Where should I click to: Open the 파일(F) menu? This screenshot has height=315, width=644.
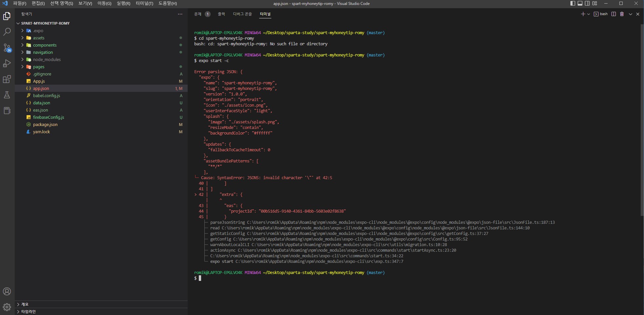coord(20,4)
